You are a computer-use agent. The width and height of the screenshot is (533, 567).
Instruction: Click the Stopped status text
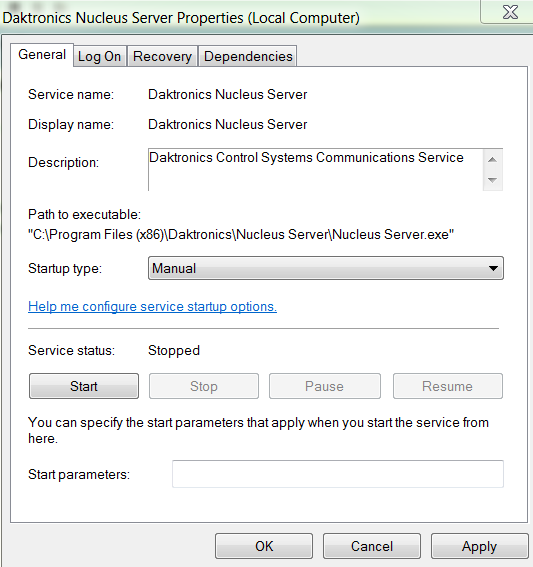(x=174, y=350)
